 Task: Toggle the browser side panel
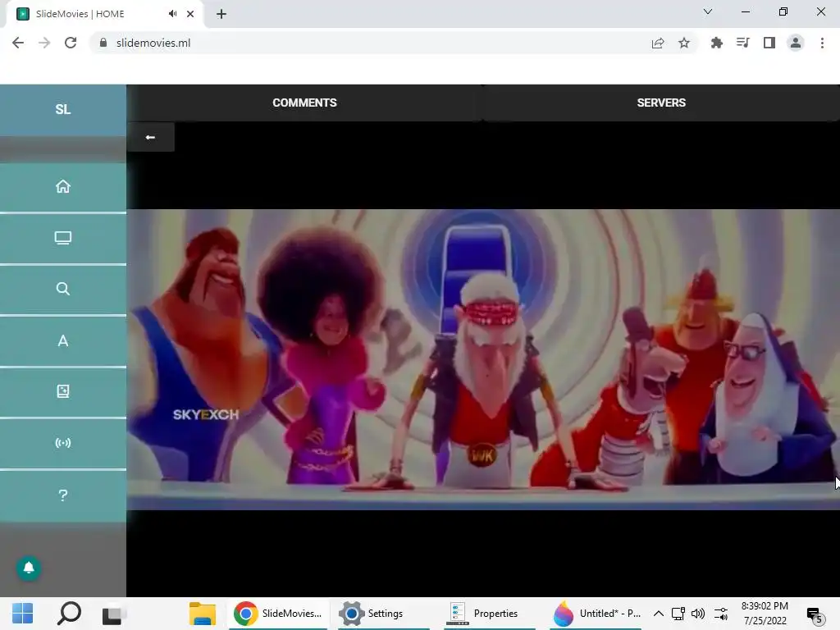click(x=769, y=43)
